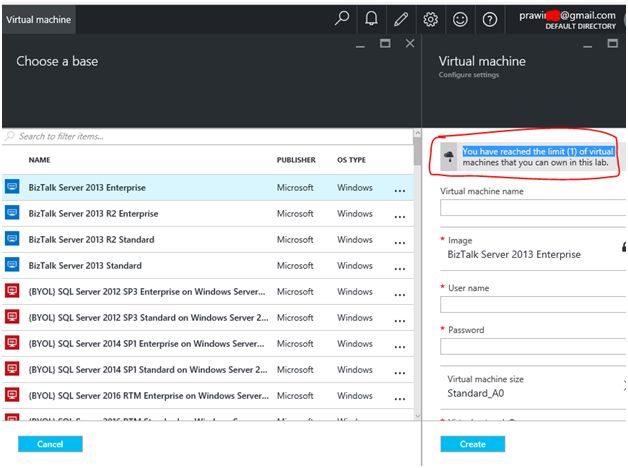
Task: Open ellipsis menu for SQL 2012 SP3 Enterprise
Action: [400, 295]
